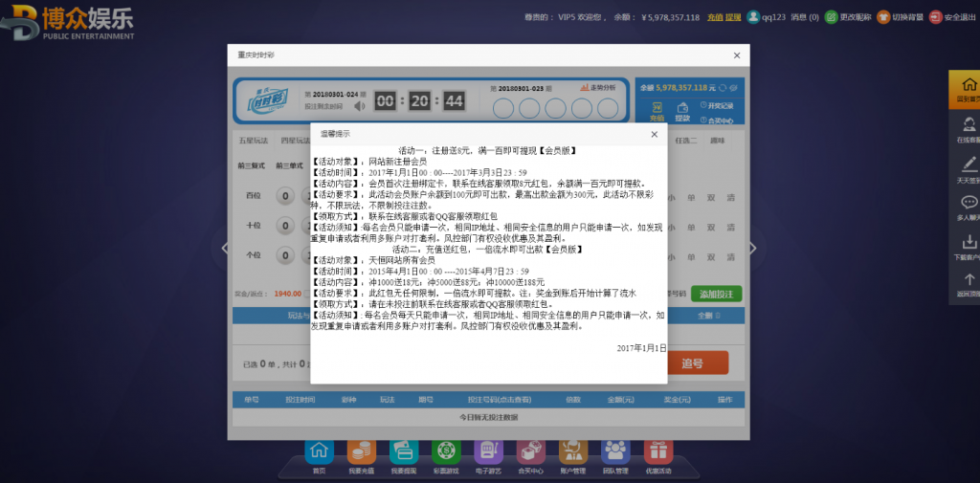Go to next panel with right arrow
Screen dimensions: 980x483
[x=752, y=248]
